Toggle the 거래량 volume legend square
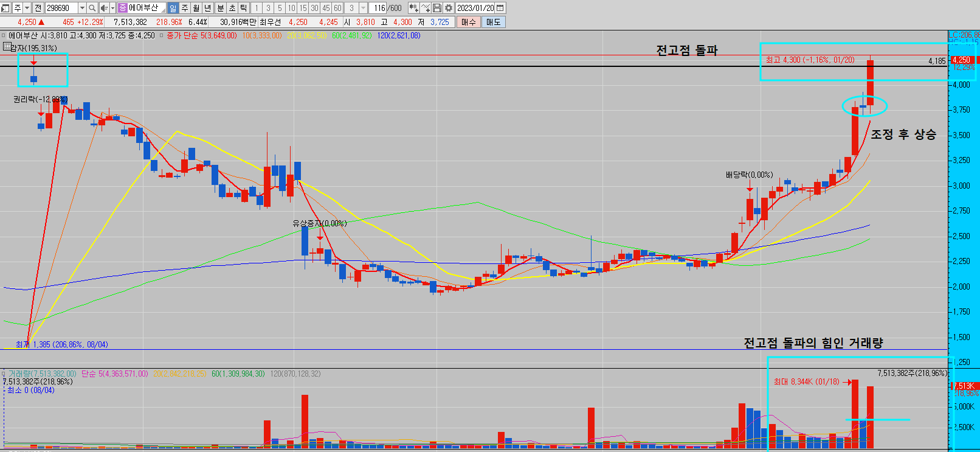The image size is (980, 452). [x=4, y=374]
